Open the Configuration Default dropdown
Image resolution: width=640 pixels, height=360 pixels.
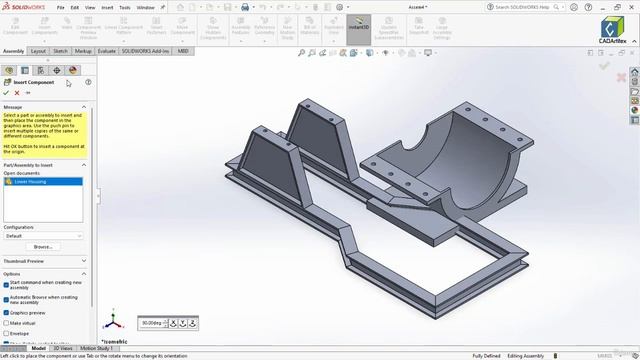click(x=43, y=236)
